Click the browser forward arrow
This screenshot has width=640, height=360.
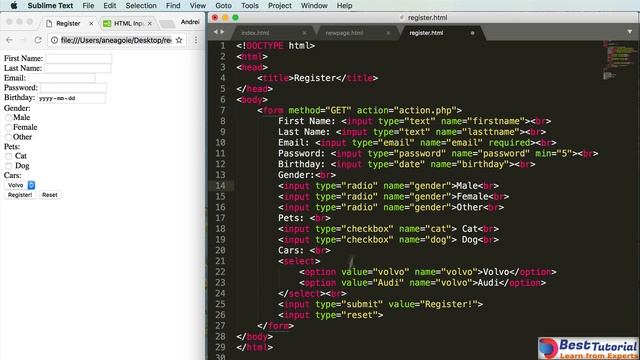click(x=23, y=40)
